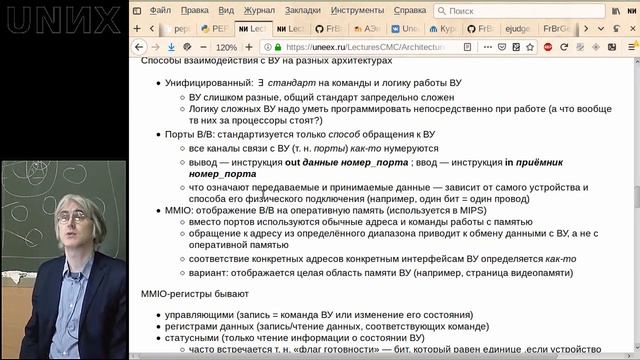Open the page actions three-dot menu
The width and height of the screenshot is (640, 360).
tap(487, 47)
